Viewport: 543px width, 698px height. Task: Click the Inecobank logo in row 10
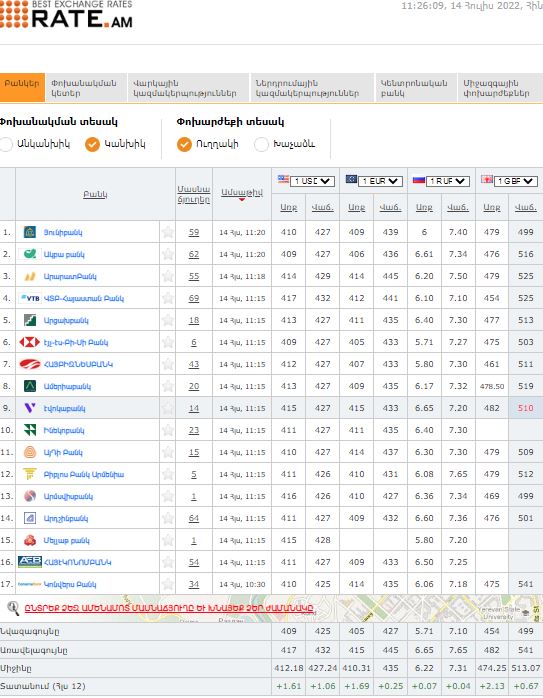30,430
